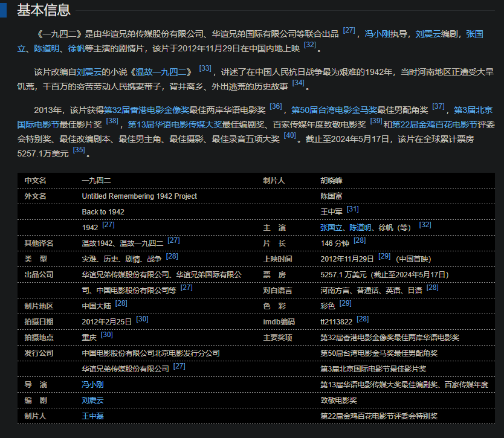Viewport: 504px width, 438px height.
Task: Click 陈道明 link in the first paragraph
Action: click(46, 48)
